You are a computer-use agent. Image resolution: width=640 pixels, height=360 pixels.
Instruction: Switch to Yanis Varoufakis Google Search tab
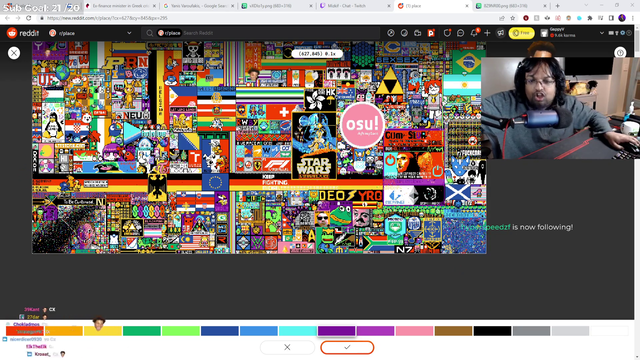click(199, 6)
